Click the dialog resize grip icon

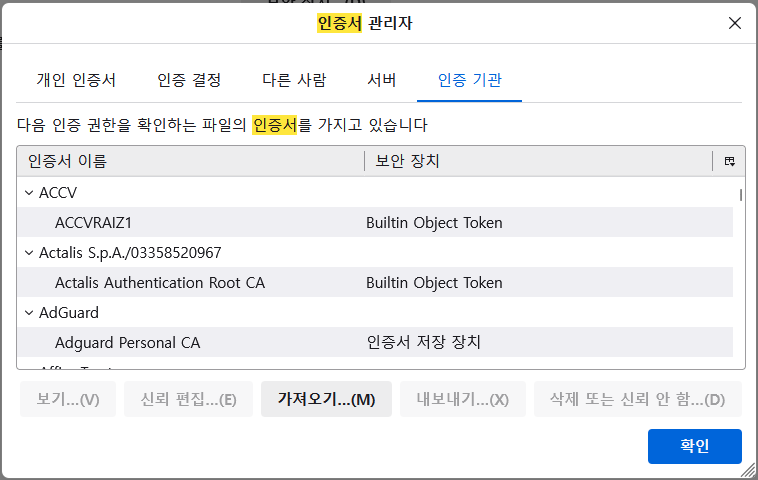pos(749,470)
